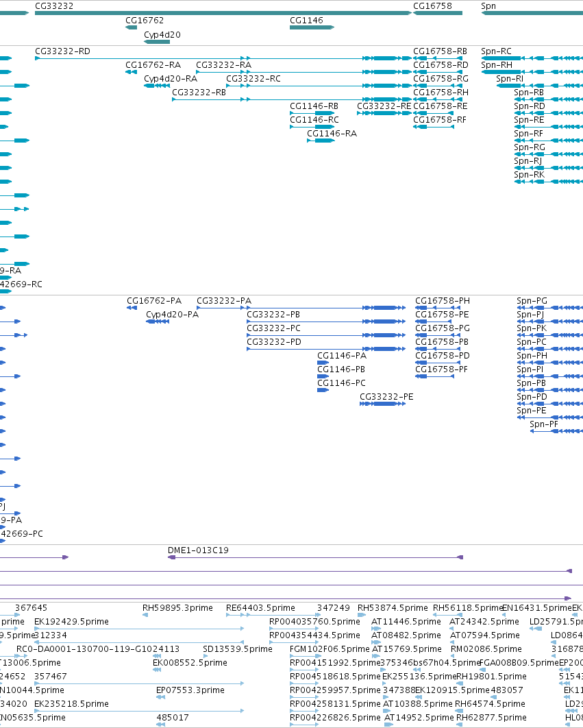Select protein CG33232-PD
The height and width of the screenshot is (728, 583).
(x=274, y=342)
